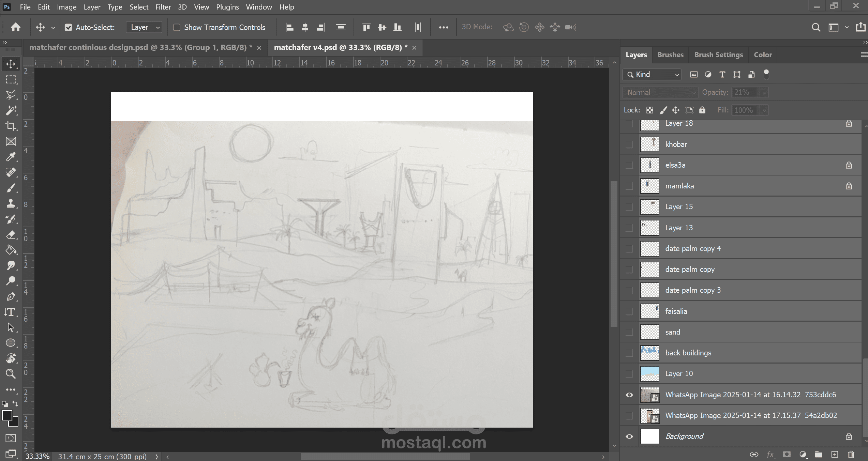Select the Zoom tool in toolbar

(11, 374)
